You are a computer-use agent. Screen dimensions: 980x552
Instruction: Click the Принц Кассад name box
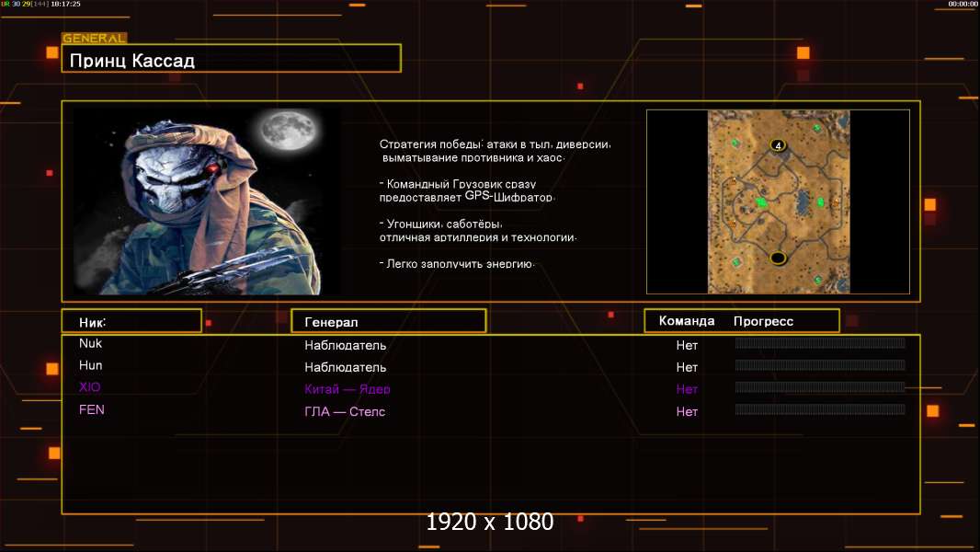click(231, 61)
